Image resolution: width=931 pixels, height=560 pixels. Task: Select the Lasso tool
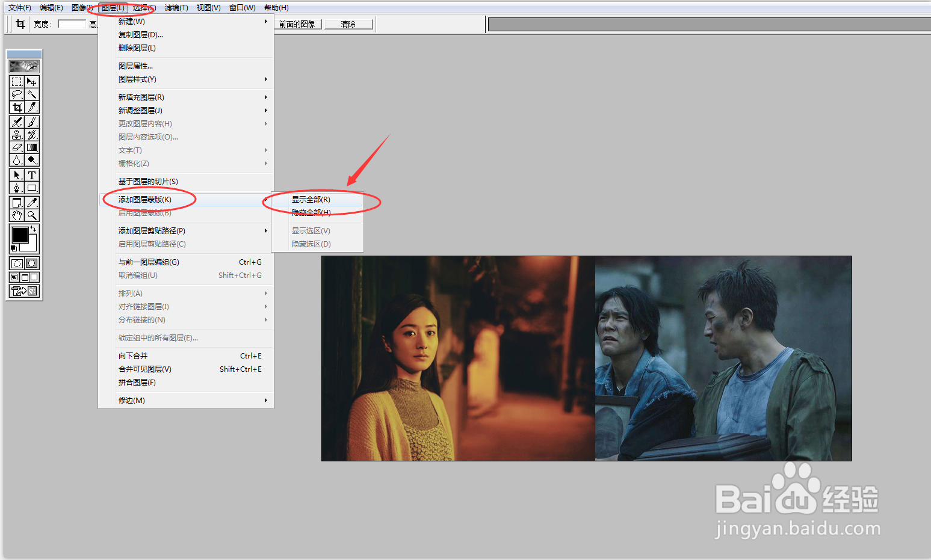coord(17,94)
